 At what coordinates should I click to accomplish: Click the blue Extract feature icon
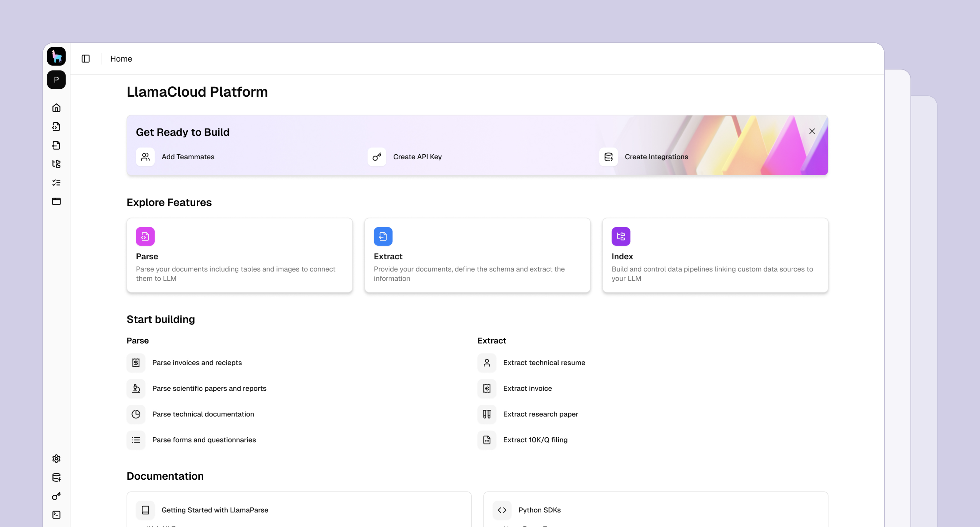coord(383,236)
